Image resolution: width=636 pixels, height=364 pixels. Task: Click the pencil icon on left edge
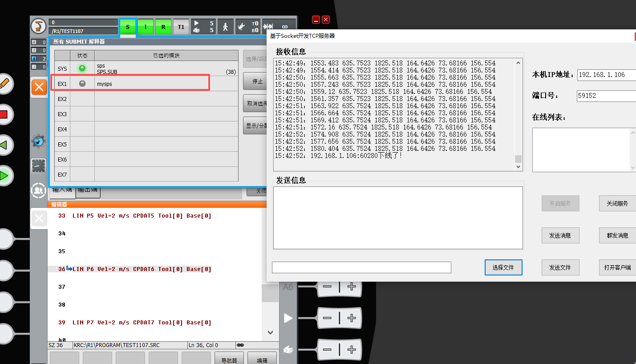[x=4, y=83]
